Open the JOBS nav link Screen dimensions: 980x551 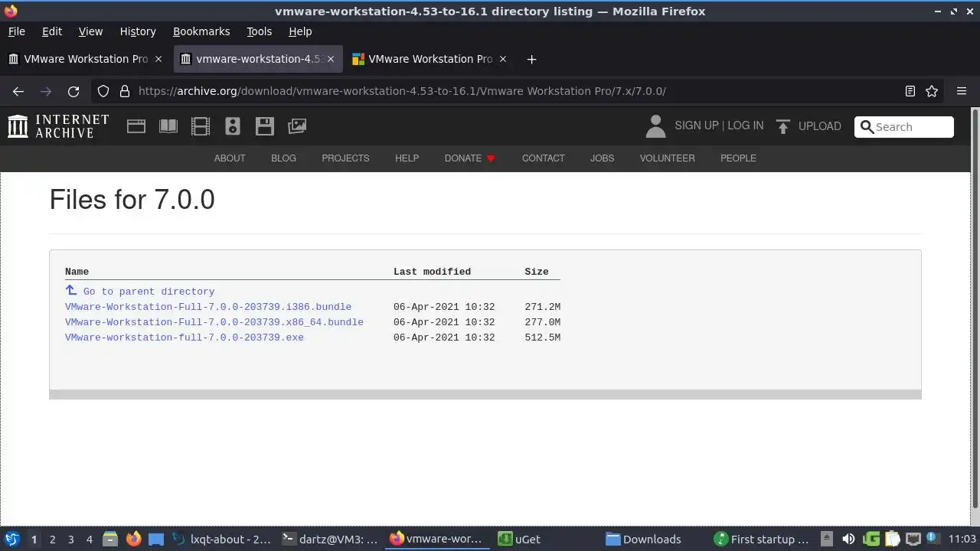tap(602, 158)
